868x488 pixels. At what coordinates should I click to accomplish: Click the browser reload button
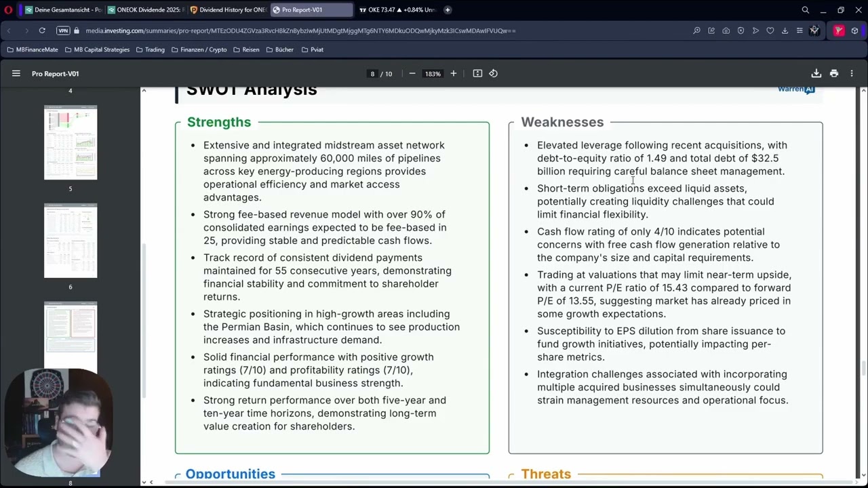click(42, 30)
